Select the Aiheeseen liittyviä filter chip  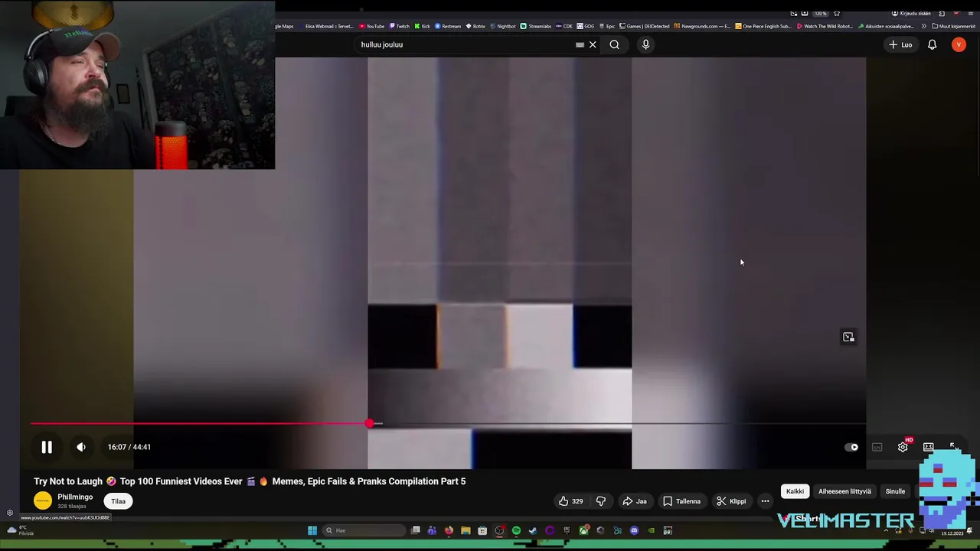844,491
